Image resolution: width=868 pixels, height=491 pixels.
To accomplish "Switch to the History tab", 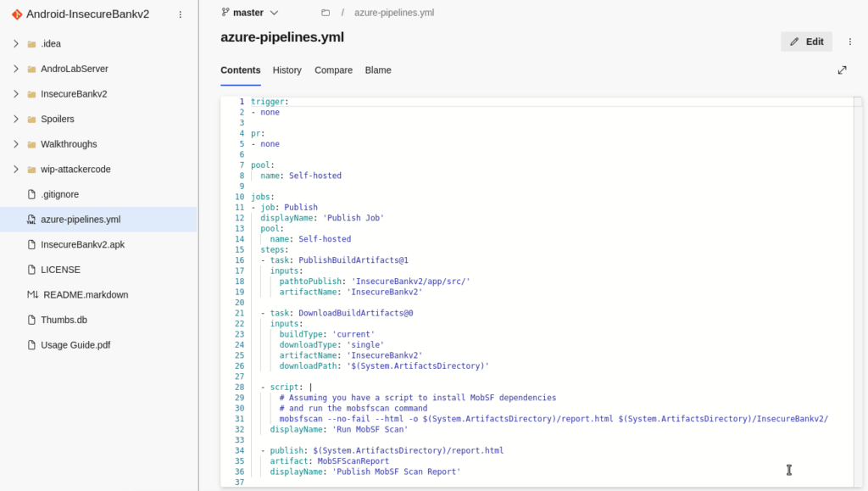I will [x=287, y=70].
